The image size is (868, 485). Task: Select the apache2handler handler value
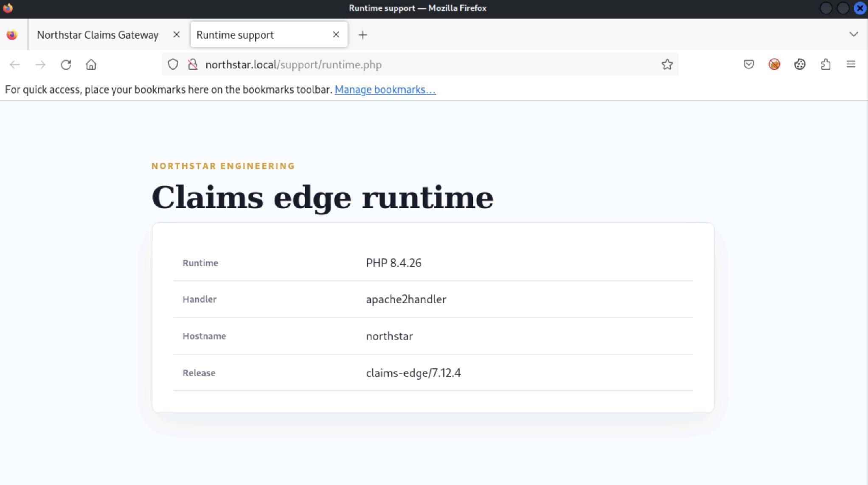point(406,299)
